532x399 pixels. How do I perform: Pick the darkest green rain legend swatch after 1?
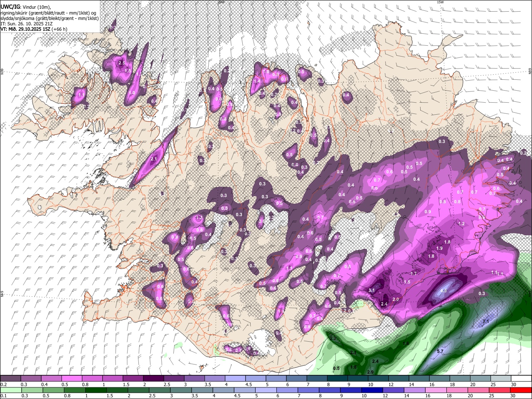(x=96, y=390)
